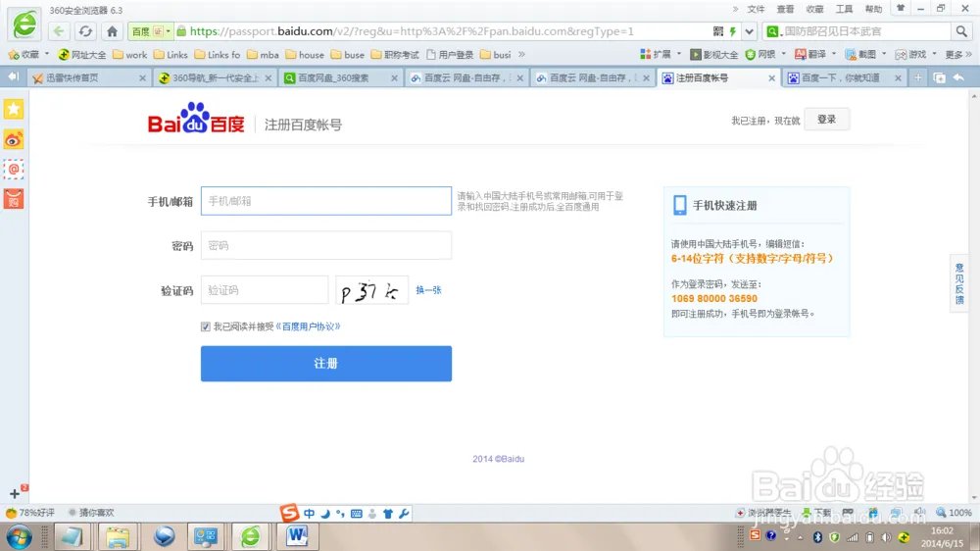The width and height of the screenshot is (980, 551).
Task: Click the Sogou soft keyboard icon
Action: pyautogui.click(x=357, y=514)
